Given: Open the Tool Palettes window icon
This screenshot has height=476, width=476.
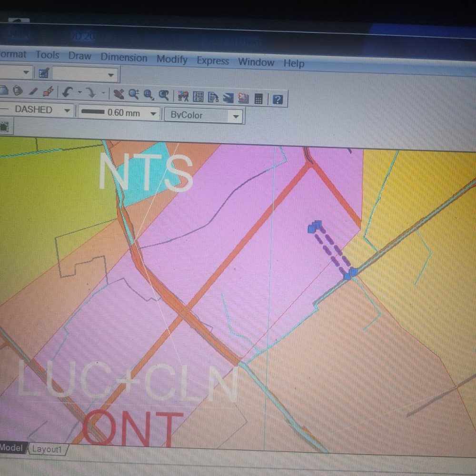Looking at the screenshot, I should [x=213, y=97].
